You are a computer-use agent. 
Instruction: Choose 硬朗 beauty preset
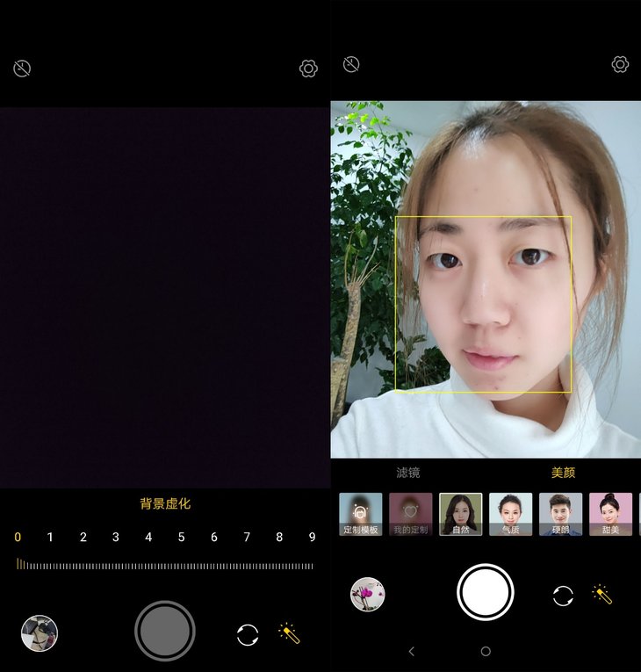pos(560,514)
